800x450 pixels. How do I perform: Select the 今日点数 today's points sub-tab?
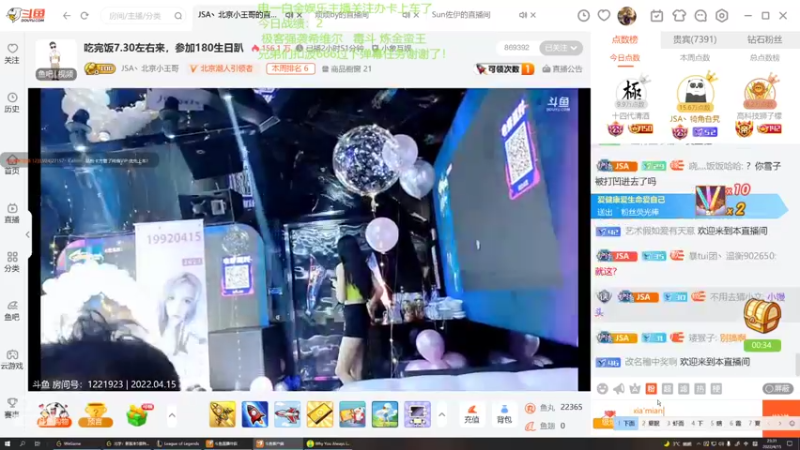(624, 58)
